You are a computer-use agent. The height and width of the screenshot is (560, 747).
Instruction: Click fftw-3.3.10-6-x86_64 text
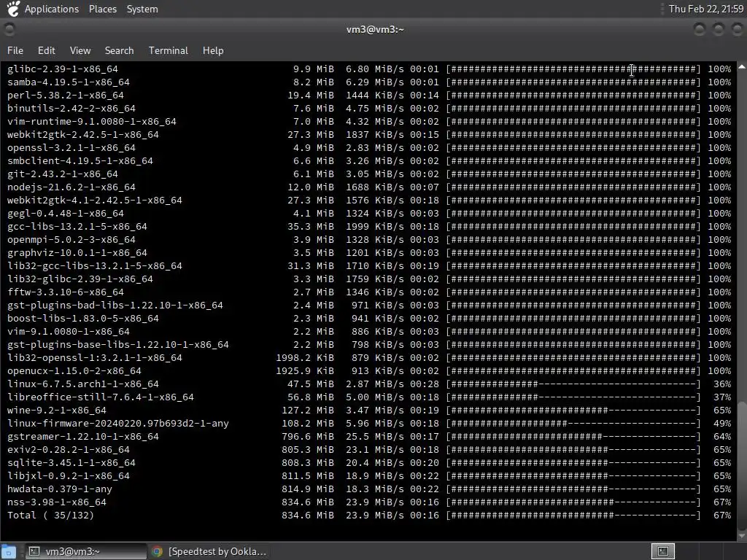click(65, 292)
